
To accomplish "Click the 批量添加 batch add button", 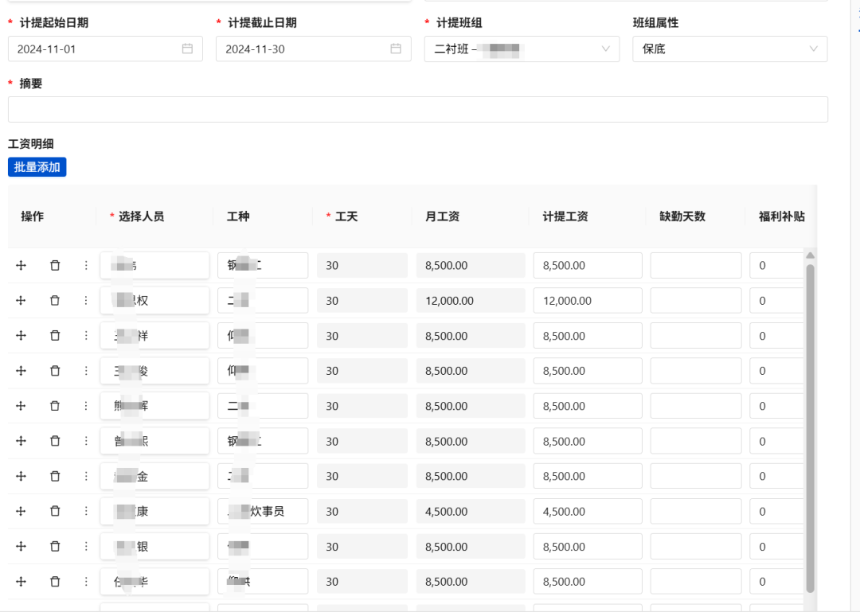I will coord(37,166).
